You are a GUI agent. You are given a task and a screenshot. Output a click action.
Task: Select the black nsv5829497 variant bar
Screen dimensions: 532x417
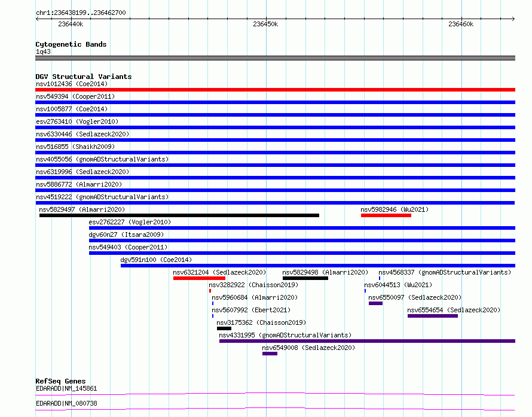179,215
